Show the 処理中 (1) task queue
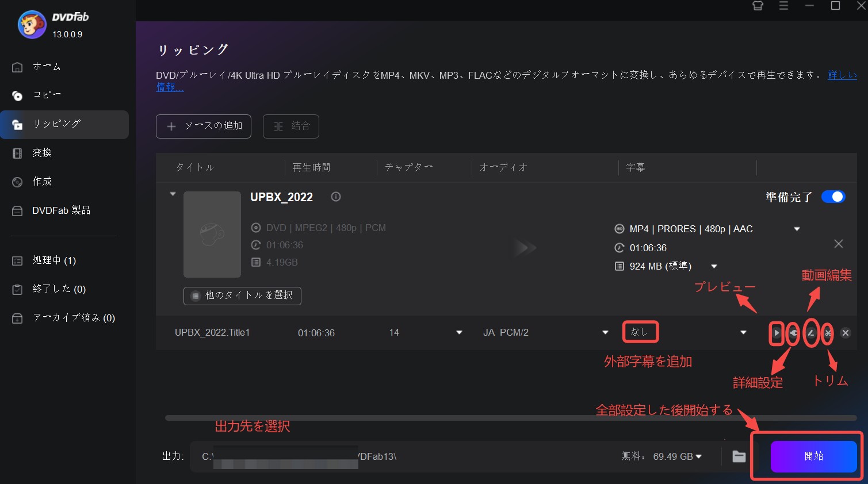Screen dimensions: 868x484 point(54,260)
